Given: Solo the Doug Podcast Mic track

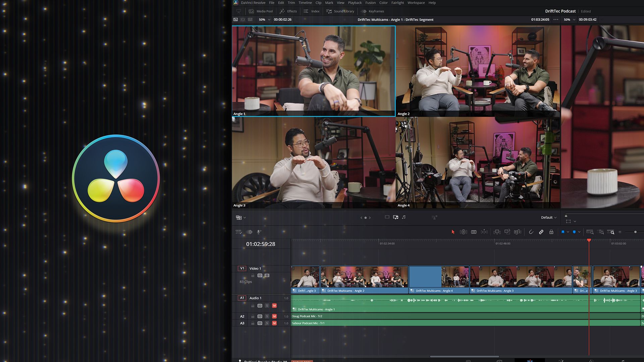Looking at the screenshot, I should click(x=267, y=316).
